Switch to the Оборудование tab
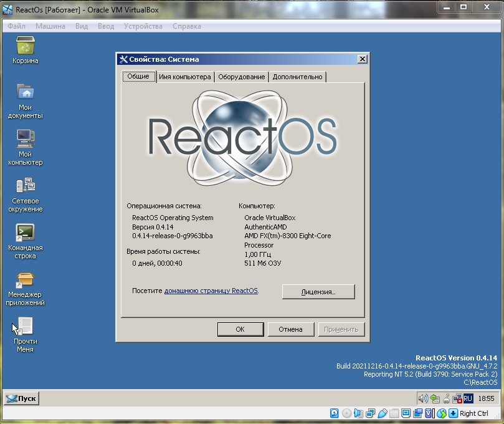 coord(242,77)
